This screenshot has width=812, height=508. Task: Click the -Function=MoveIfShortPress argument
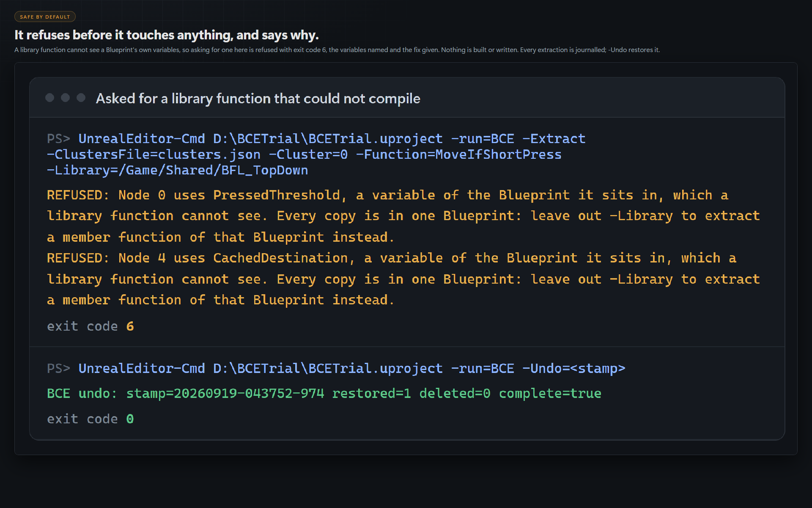459,154
